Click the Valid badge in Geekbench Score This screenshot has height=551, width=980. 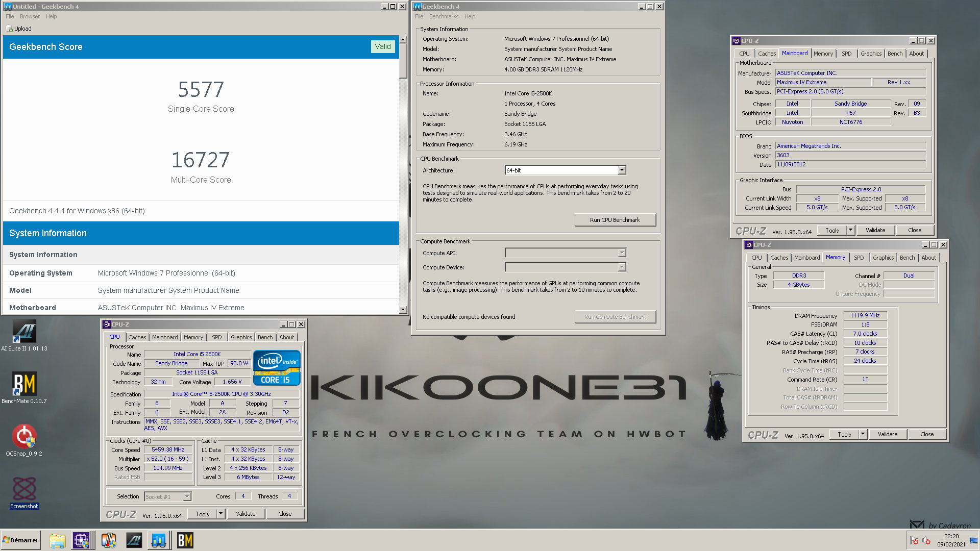click(383, 46)
